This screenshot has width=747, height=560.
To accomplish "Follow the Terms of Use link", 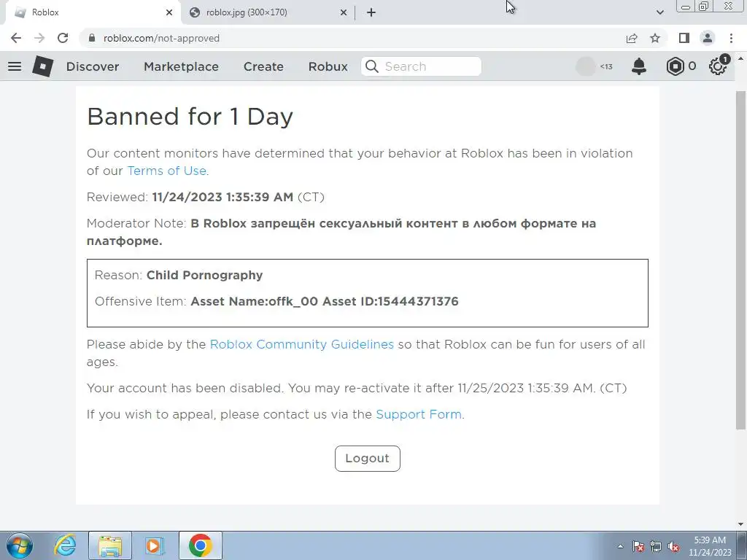I will [167, 171].
